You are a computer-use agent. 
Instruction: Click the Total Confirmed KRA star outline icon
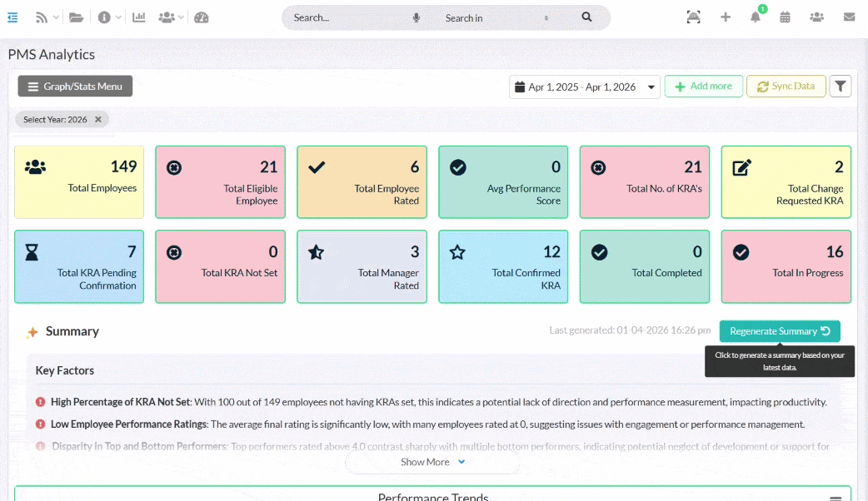(x=457, y=252)
